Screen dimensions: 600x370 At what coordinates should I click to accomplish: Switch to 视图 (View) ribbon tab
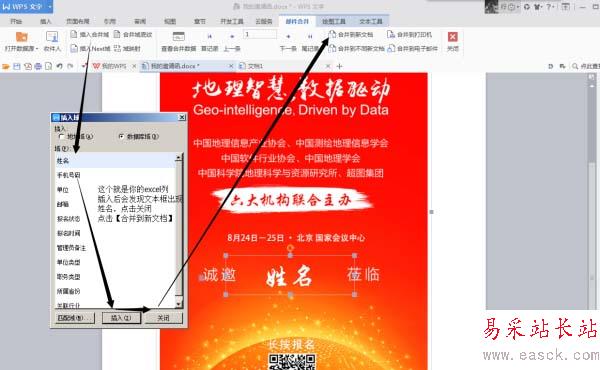(170, 21)
